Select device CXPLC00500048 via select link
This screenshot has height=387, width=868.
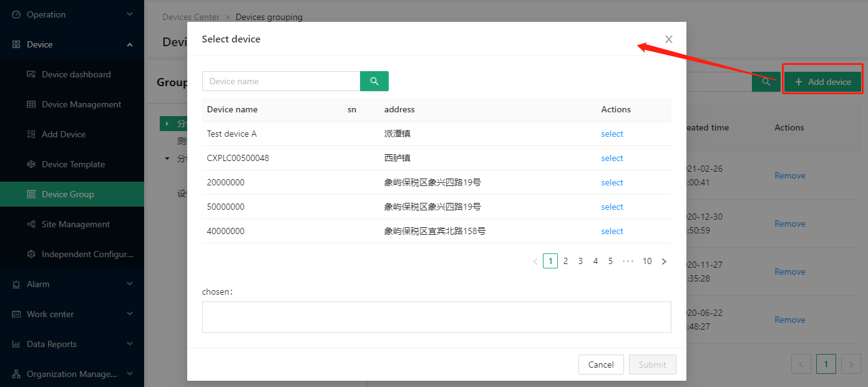pyautogui.click(x=612, y=158)
